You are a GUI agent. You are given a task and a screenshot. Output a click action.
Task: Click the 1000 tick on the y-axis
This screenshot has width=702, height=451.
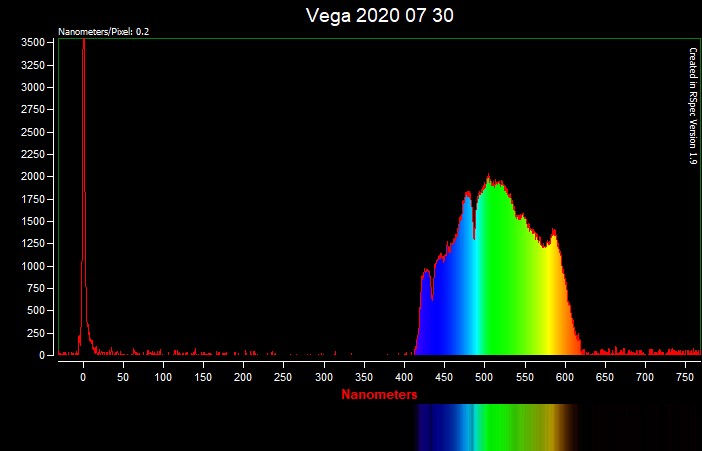(x=33, y=266)
